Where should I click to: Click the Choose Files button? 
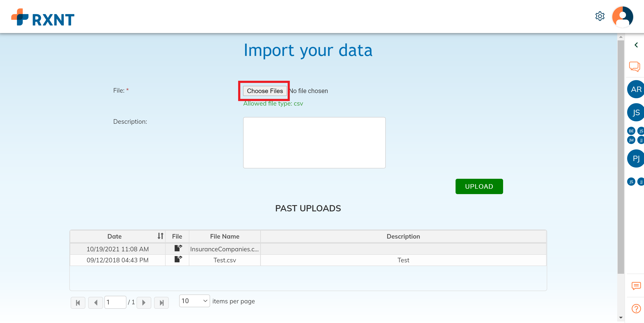(265, 91)
